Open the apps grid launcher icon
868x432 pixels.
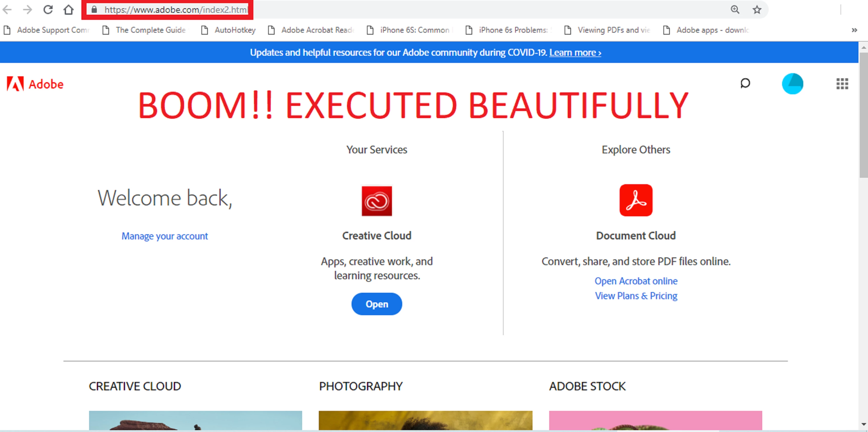click(x=842, y=84)
